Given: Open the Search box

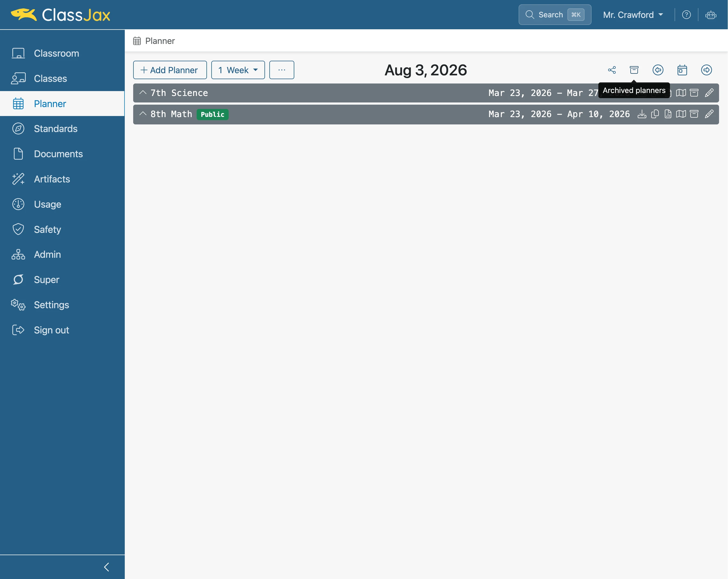Looking at the screenshot, I should 555,15.
